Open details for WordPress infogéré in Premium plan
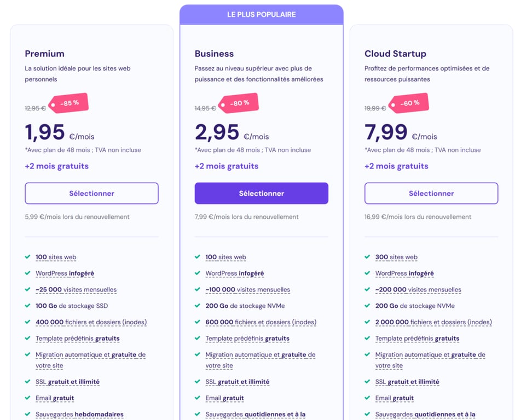The width and height of the screenshot is (515, 420). (65, 273)
